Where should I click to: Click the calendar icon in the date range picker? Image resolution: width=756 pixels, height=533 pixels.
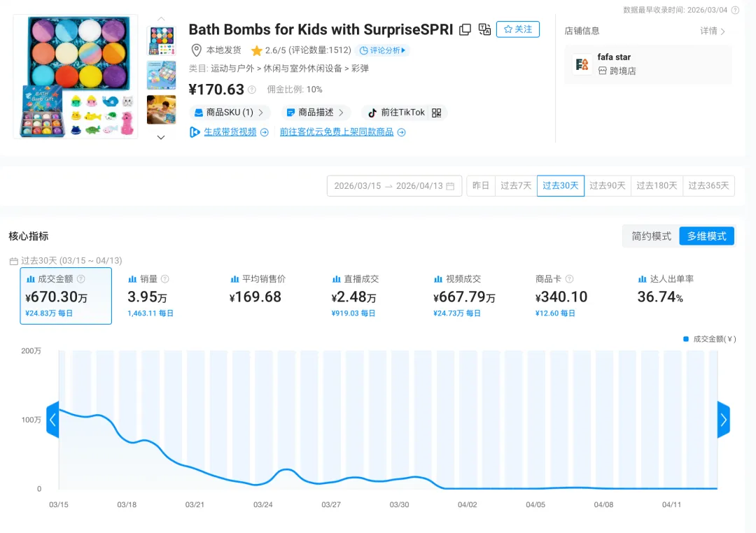(451, 185)
